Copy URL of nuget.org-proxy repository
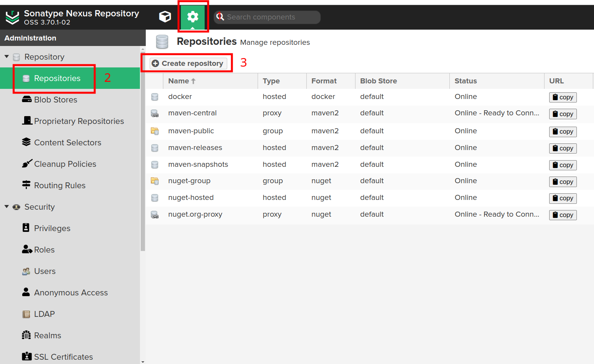Image resolution: width=594 pixels, height=364 pixels. (x=563, y=215)
